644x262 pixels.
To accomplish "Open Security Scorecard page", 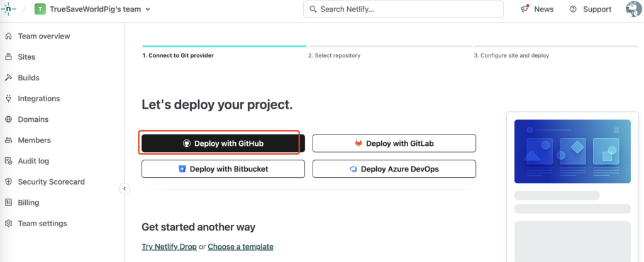I will [x=51, y=182].
